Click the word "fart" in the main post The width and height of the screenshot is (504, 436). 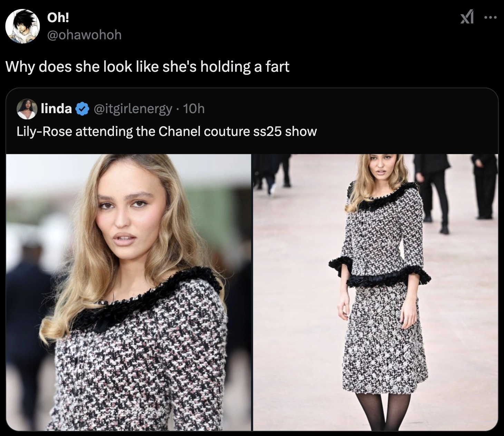click(x=277, y=66)
